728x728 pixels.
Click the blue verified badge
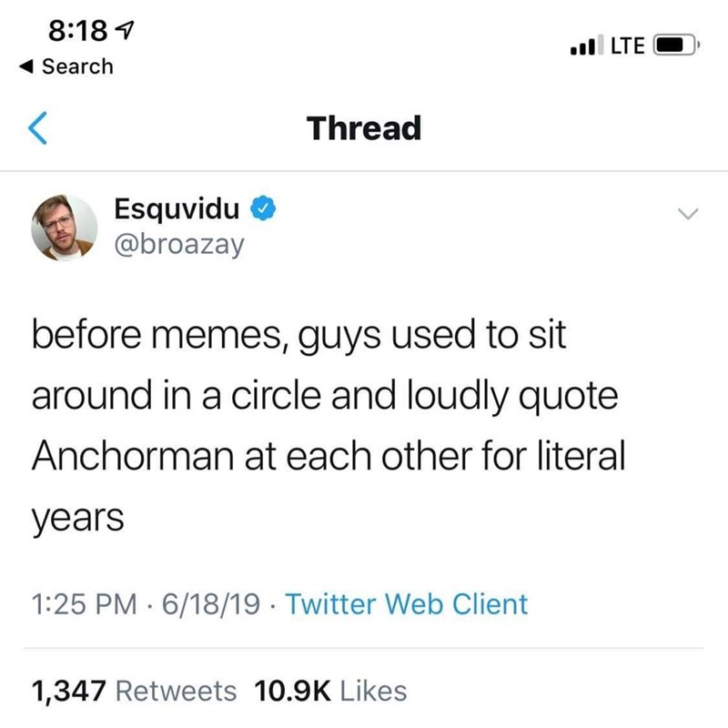[261, 210]
